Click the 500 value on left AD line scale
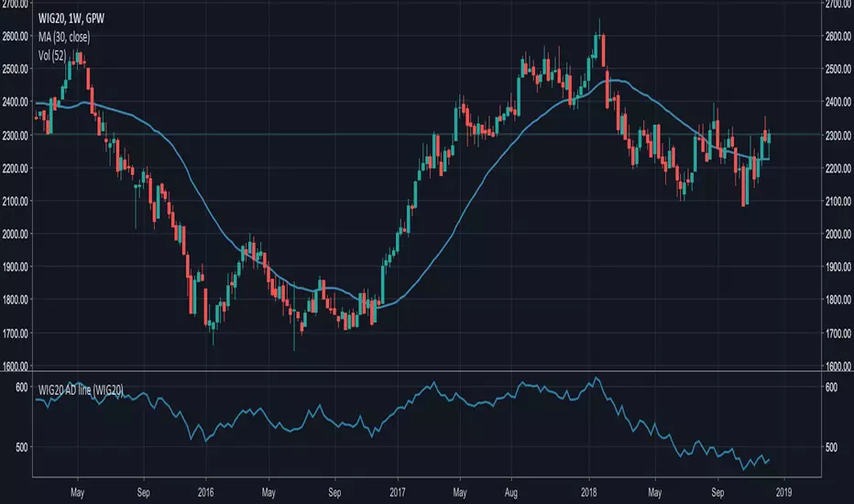854x504 pixels. pos(21,447)
